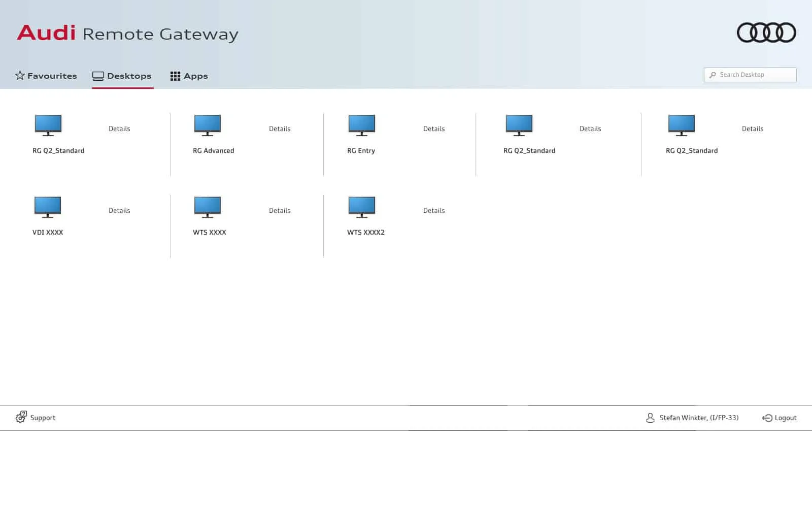Click user name Stefan Winkter, (I/FP-33)

(699, 418)
